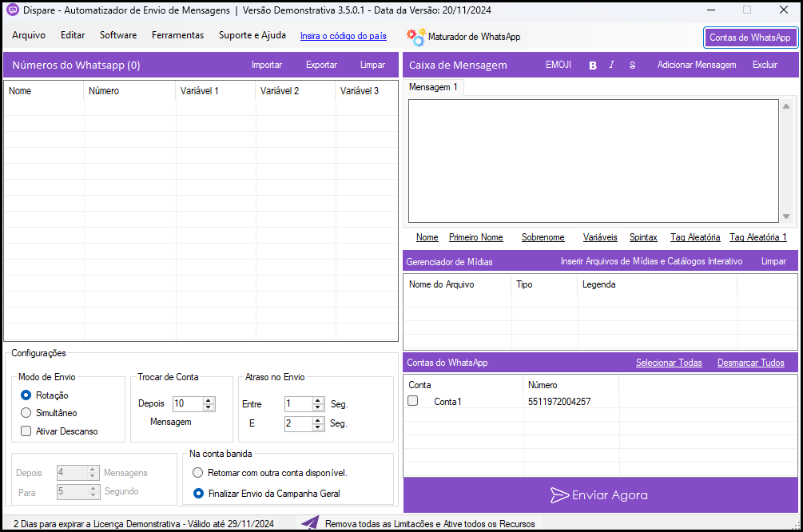803x532 pixels.
Task: Open the Editar menu
Action: pyautogui.click(x=73, y=35)
